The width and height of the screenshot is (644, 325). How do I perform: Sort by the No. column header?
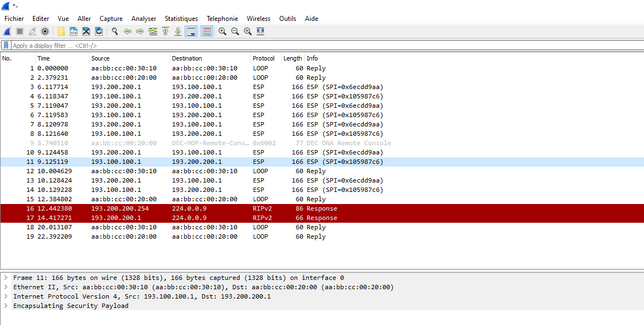coord(18,58)
